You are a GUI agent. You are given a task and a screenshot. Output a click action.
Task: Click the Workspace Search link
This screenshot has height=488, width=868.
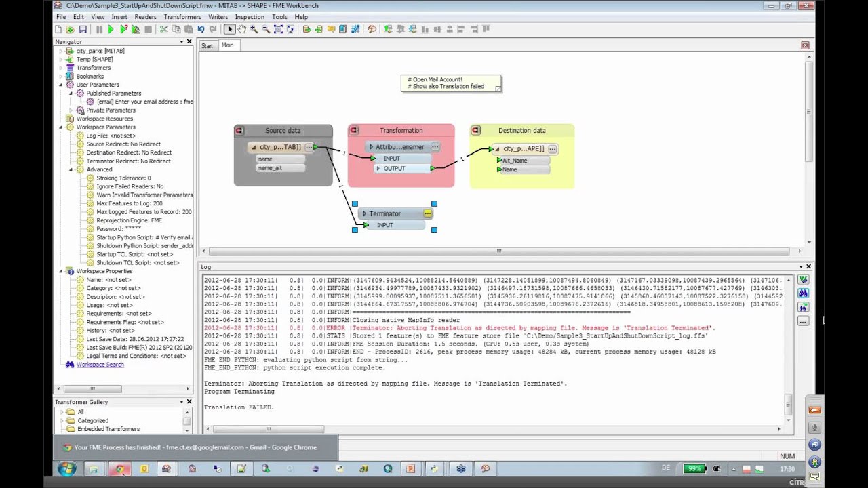100,365
